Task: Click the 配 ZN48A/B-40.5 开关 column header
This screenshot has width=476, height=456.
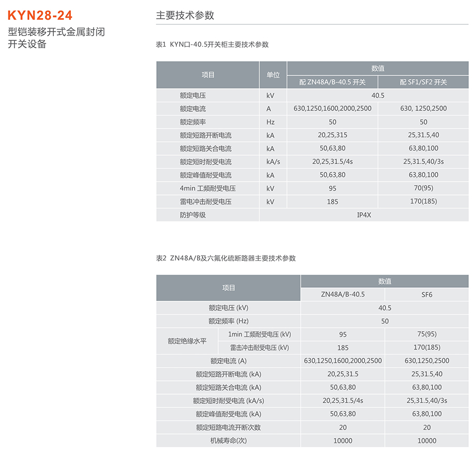Action: tap(332, 82)
